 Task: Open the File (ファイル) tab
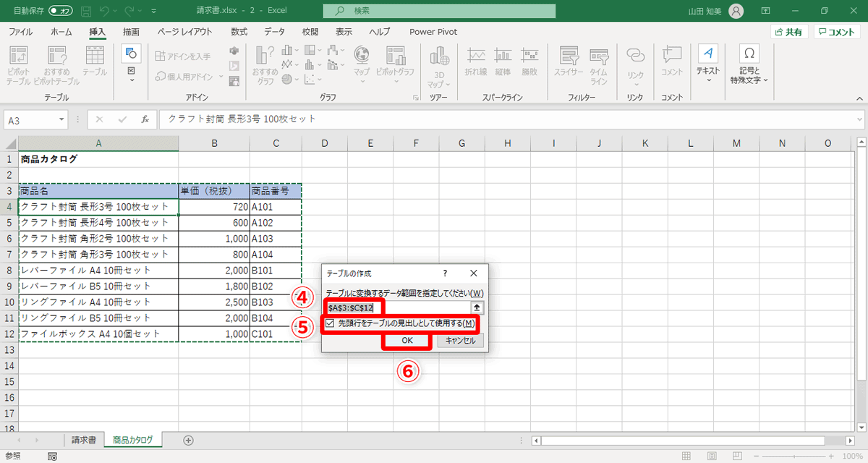20,32
